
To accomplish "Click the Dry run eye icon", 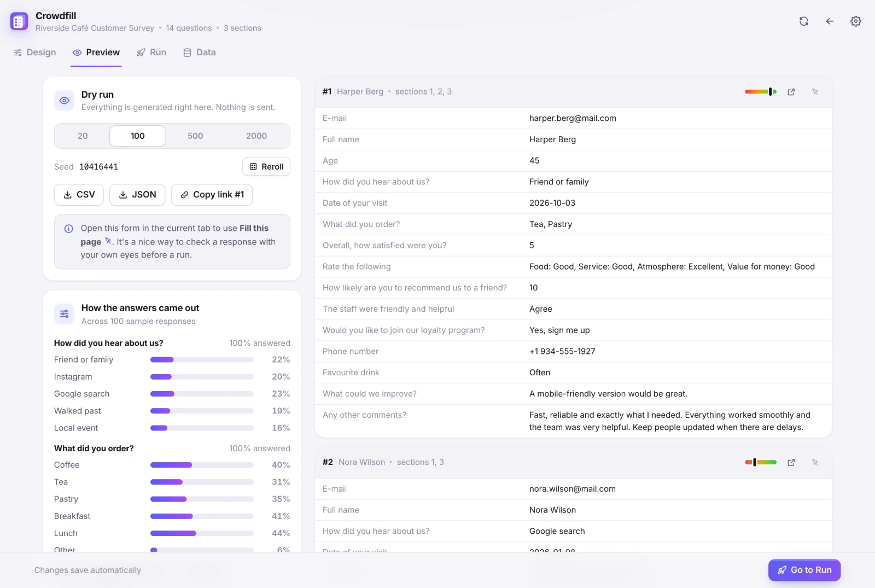I will point(65,101).
